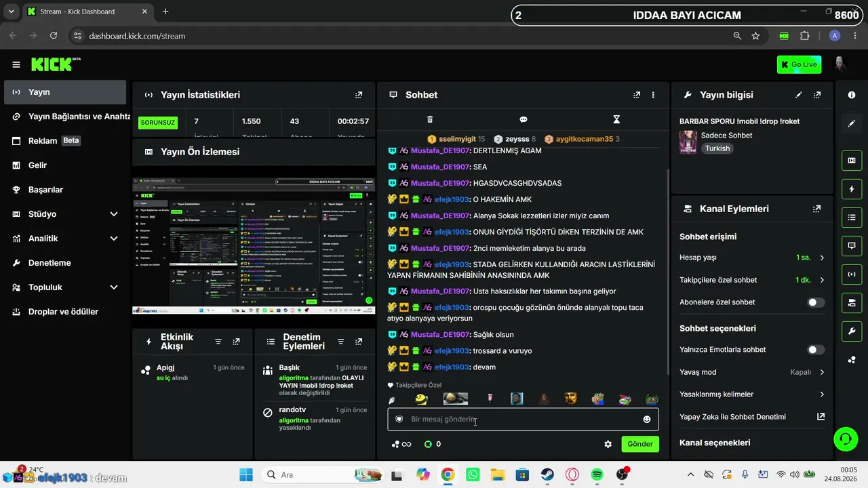This screenshot has height=488, width=868.
Task: Click the hourglass icon in Sohbet toolbar
Action: [x=616, y=119]
